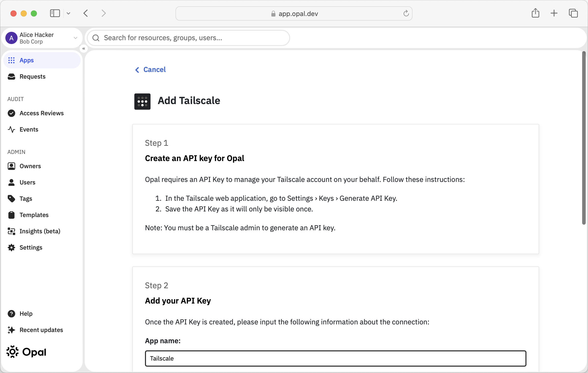
Task: Focus the search resources, groups, users field
Action: coord(188,38)
